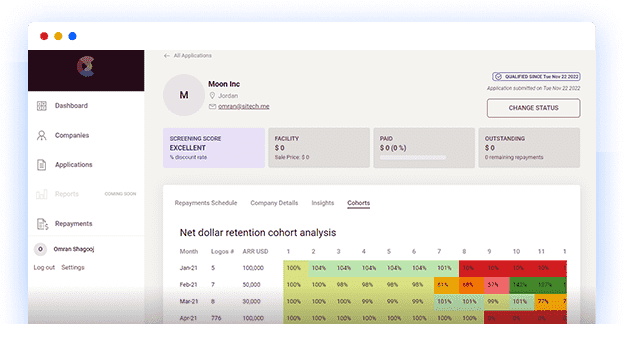Click the Logos # column header
The width and height of the screenshot is (624, 361).
click(x=222, y=252)
